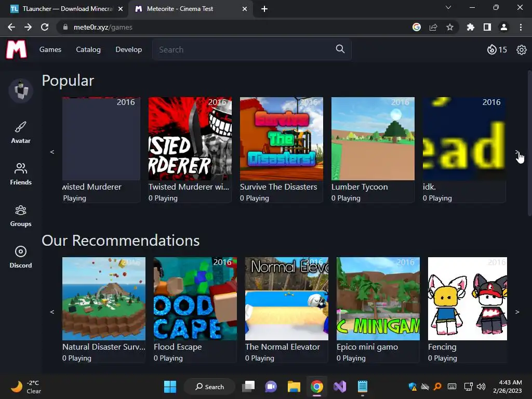Reload the current page
This screenshot has height=399, width=532.
point(45,27)
